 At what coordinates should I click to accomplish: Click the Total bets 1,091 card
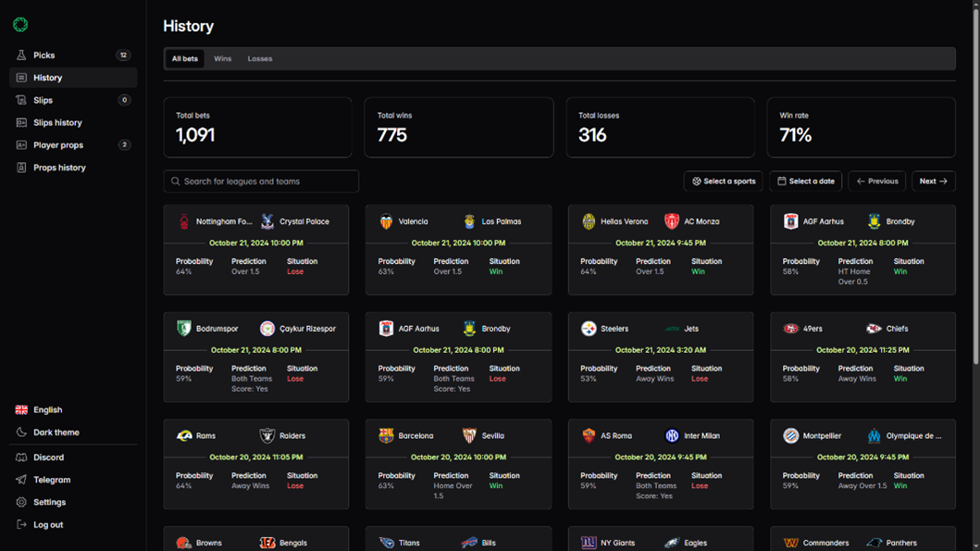pyautogui.click(x=257, y=127)
